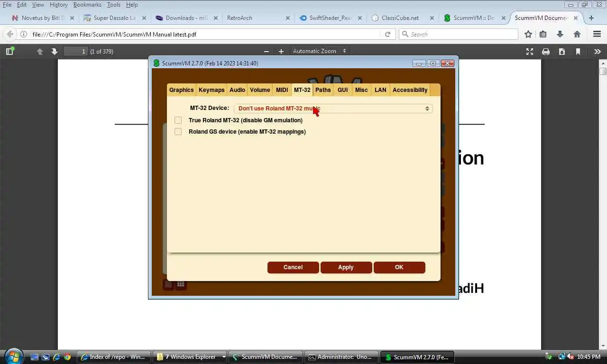Launch Internet Explorer from quick launch
Viewport: 607px width, 364px height.
56,357
